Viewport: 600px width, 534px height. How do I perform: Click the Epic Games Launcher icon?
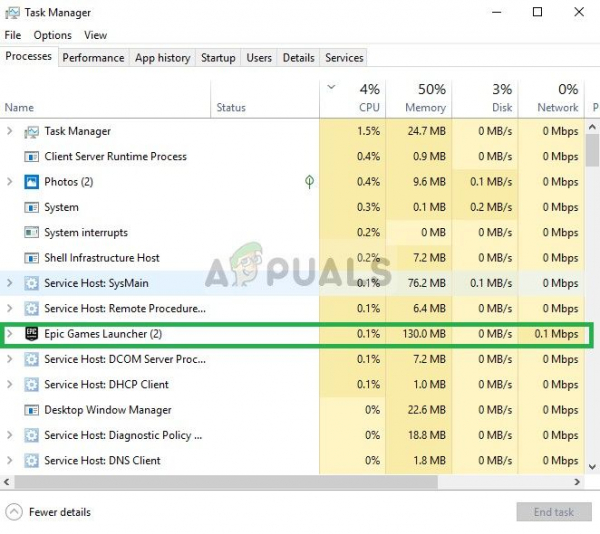coord(31,334)
